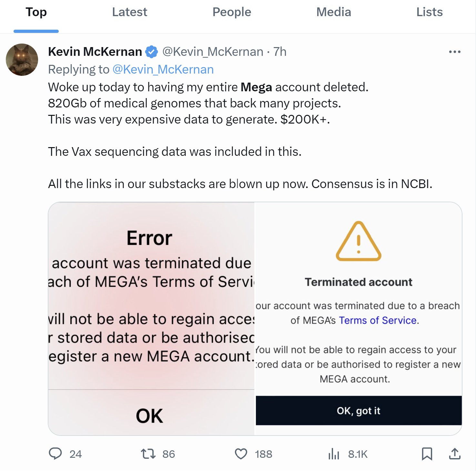
Task: Open the three-dot more options menu
Action: 455,52
